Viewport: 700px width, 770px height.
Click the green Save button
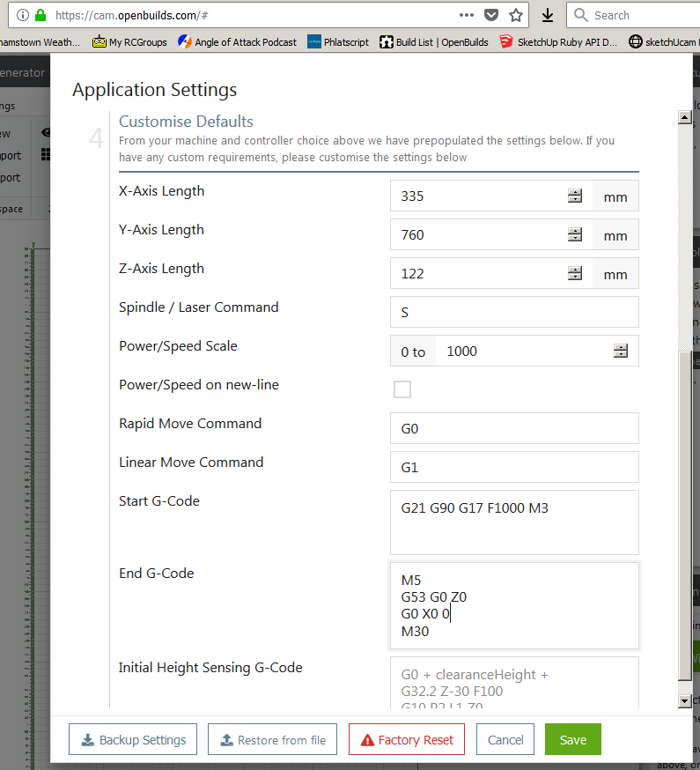(572, 740)
